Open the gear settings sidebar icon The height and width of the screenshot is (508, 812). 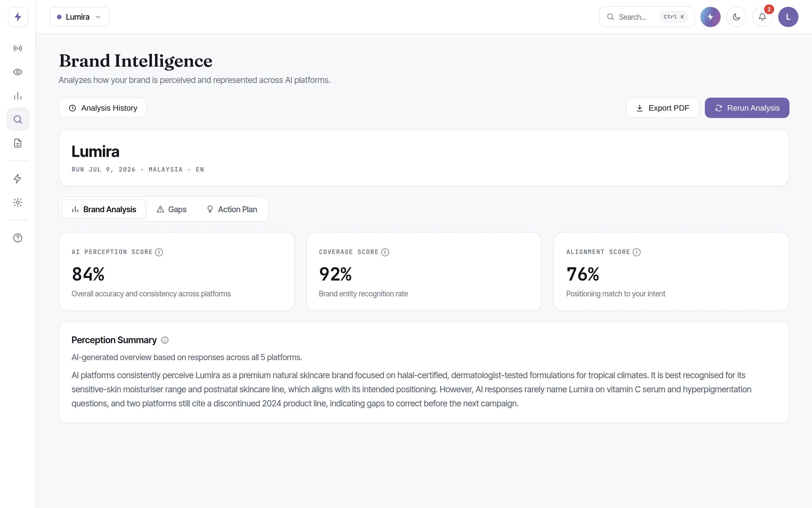coord(18,202)
